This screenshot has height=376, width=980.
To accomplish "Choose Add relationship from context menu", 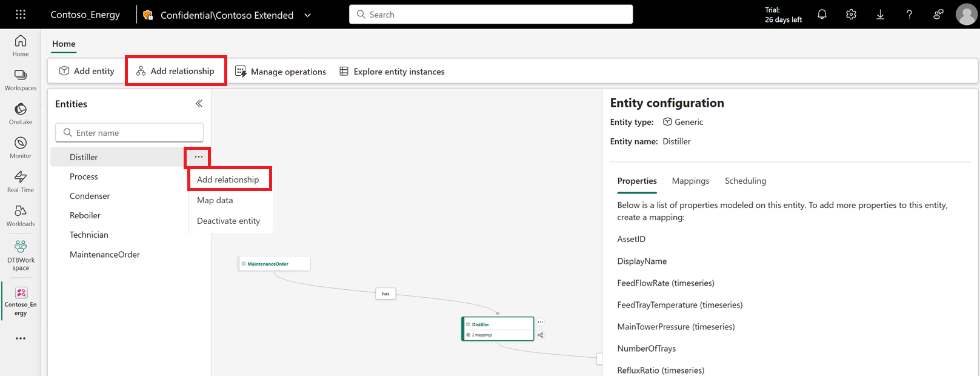I will (228, 180).
